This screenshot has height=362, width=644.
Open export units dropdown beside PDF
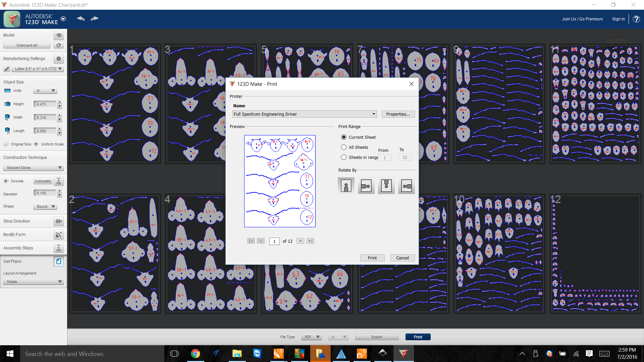tap(338, 337)
